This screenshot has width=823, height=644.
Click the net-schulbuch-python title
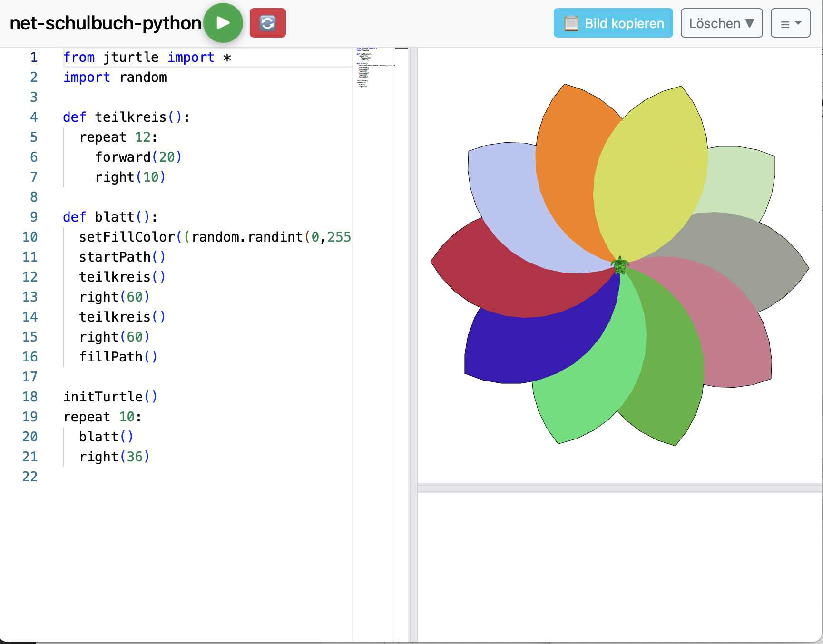coord(105,23)
